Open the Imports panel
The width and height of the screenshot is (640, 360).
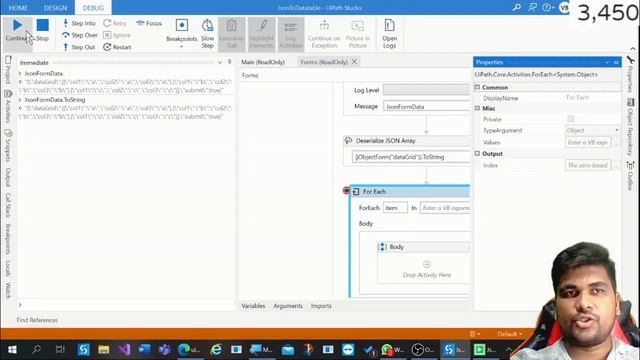(321, 306)
